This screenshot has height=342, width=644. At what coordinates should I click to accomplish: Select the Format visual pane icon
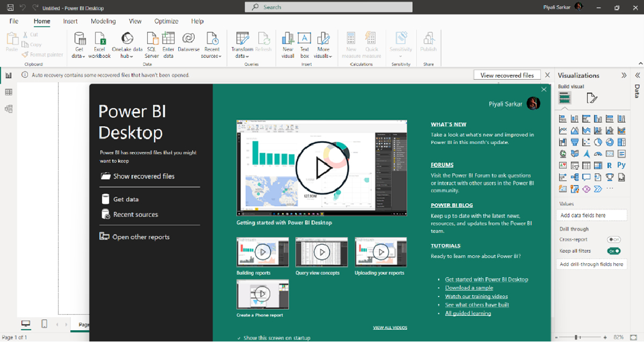(592, 98)
